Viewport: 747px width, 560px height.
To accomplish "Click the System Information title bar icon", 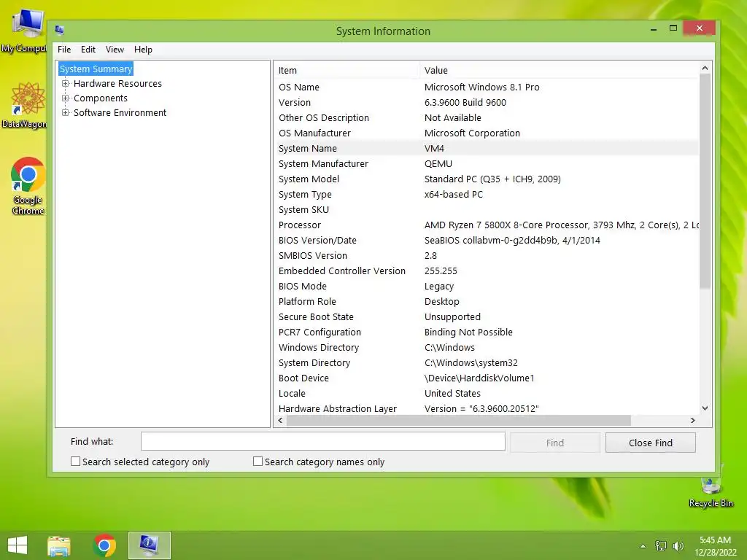I will pyautogui.click(x=60, y=31).
